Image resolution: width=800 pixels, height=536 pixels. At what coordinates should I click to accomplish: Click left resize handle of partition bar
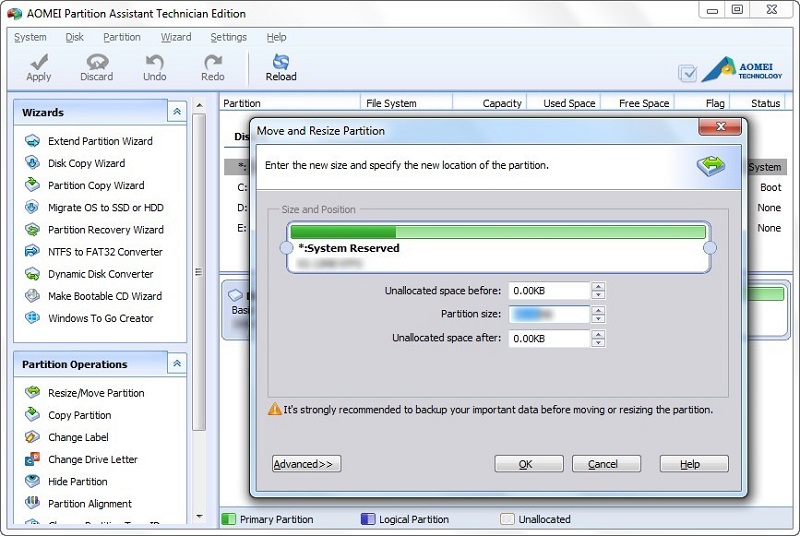coord(287,248)
